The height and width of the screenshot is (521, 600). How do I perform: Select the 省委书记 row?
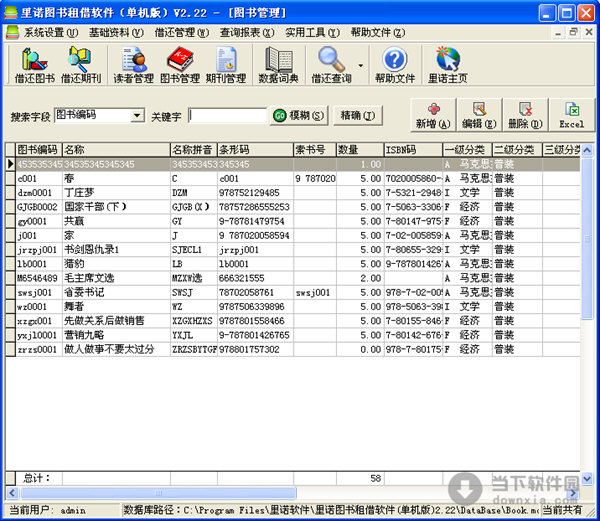point(293,293)
